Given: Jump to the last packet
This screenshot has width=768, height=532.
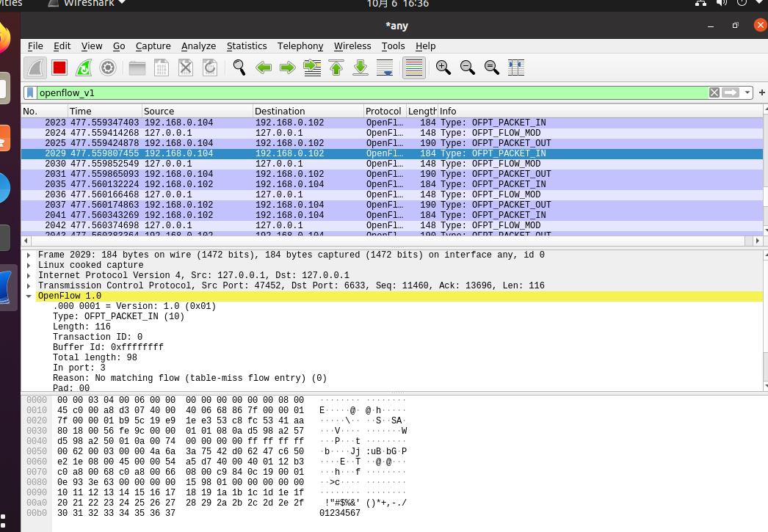Looking at the screenshot, I should click(361, 68).
